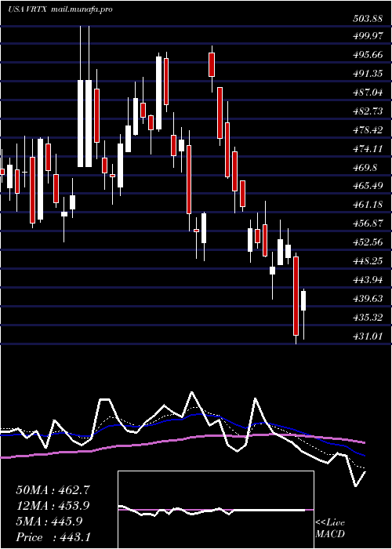Screen dimensions: 392x549
Task: Select the 443.94 price axis label
Action: click(x=367, y=280)
